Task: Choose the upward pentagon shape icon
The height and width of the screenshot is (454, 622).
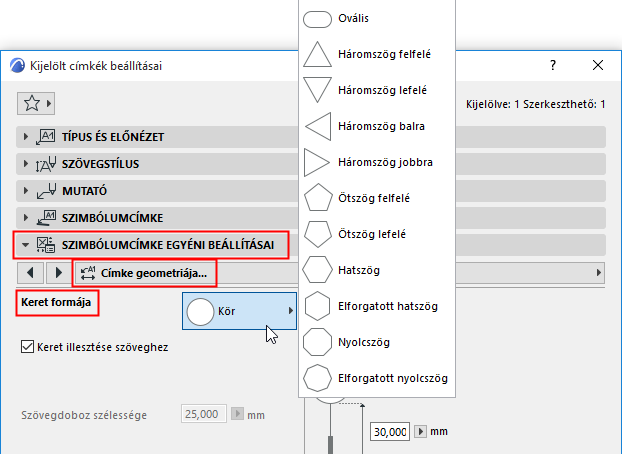Action: 317,198
